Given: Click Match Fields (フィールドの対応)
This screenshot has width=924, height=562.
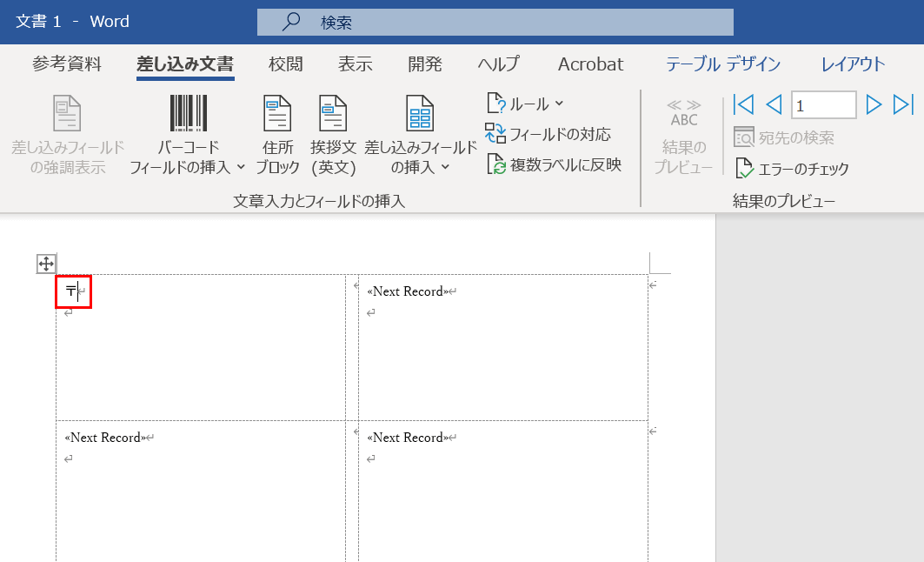Looking at the screenshot, I should (x=548, y=134).
